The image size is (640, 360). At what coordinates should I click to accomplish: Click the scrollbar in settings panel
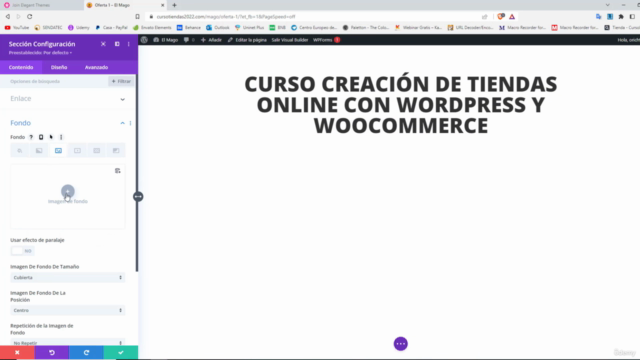pos(137,174)
